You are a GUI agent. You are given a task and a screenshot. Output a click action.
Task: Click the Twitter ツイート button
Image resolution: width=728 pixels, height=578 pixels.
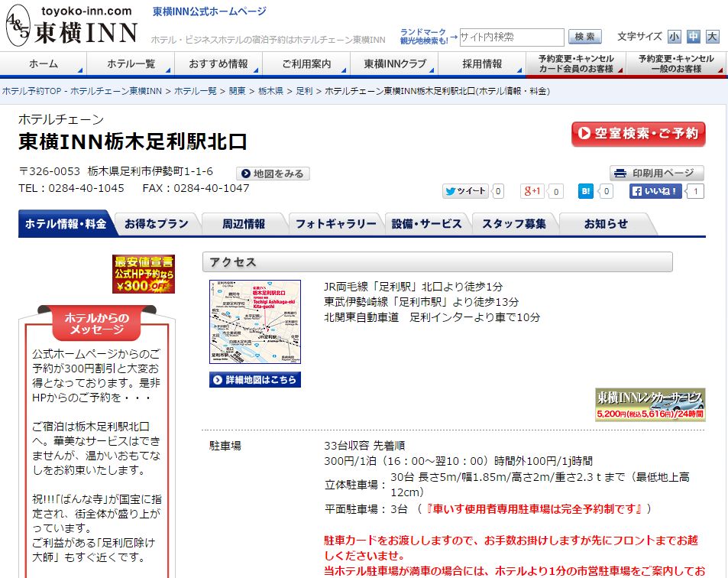click(x=464, y=191)
